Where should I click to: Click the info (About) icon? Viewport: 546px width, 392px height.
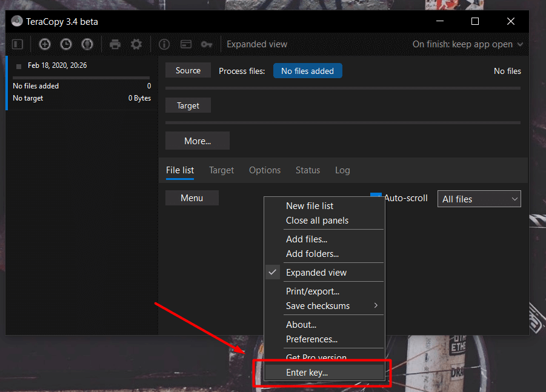tap(164, 44)
